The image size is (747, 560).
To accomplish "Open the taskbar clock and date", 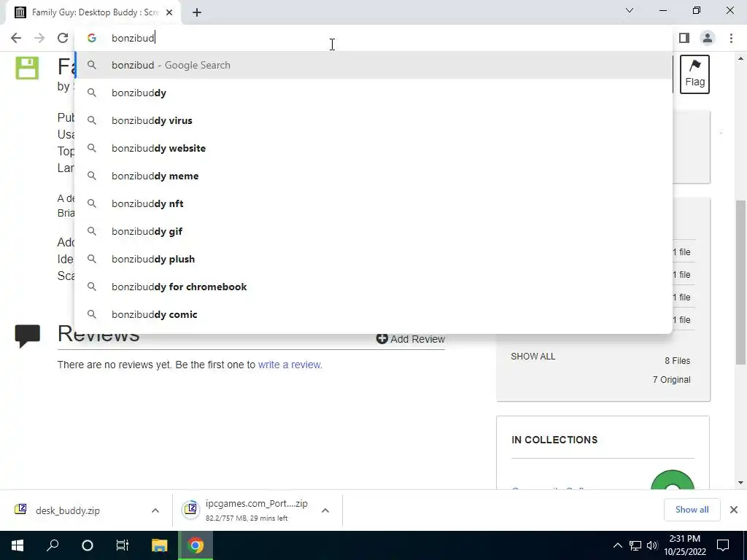I will [684, 545].
